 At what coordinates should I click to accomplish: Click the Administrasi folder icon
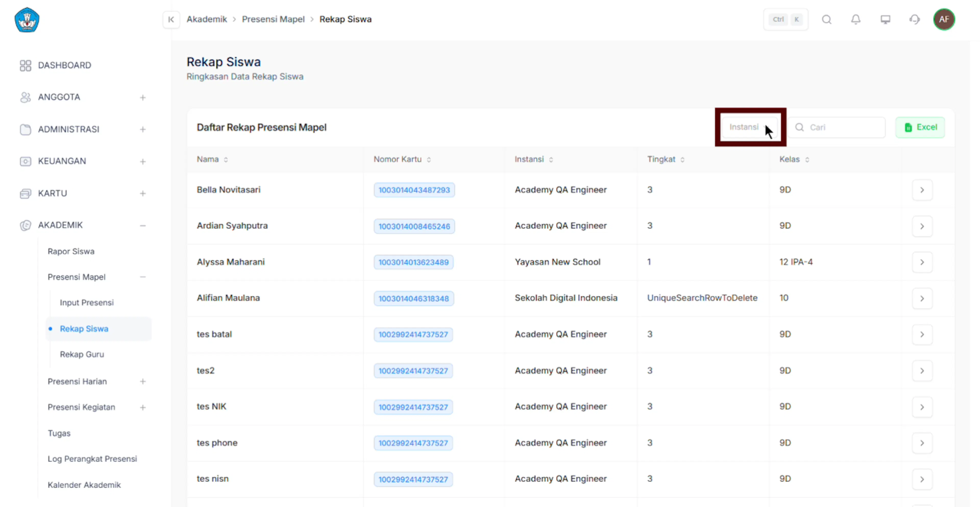(x=26, y=129)
